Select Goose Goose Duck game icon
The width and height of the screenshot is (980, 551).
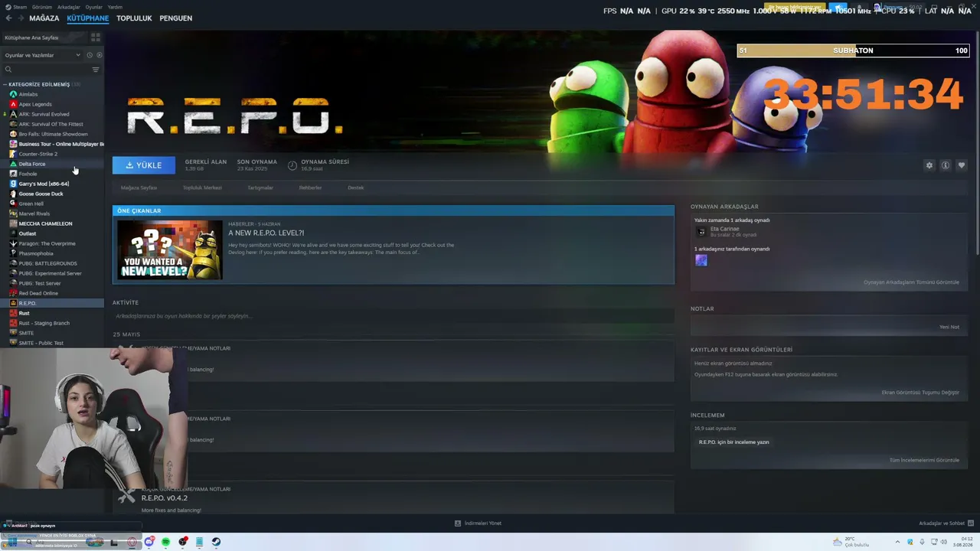[x=13, y=194]
